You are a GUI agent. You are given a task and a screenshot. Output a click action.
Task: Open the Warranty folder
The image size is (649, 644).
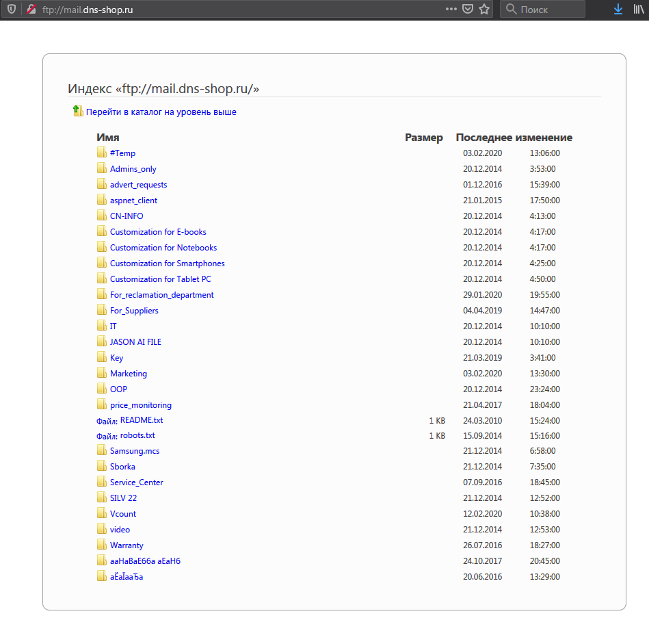[127, 545]
